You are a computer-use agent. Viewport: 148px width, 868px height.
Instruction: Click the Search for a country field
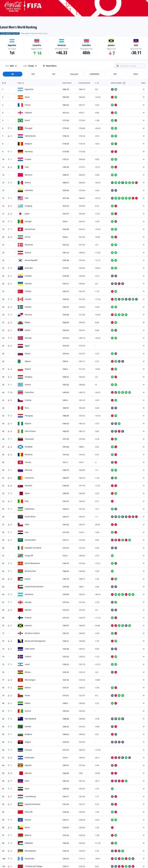[x=130, y=66]
